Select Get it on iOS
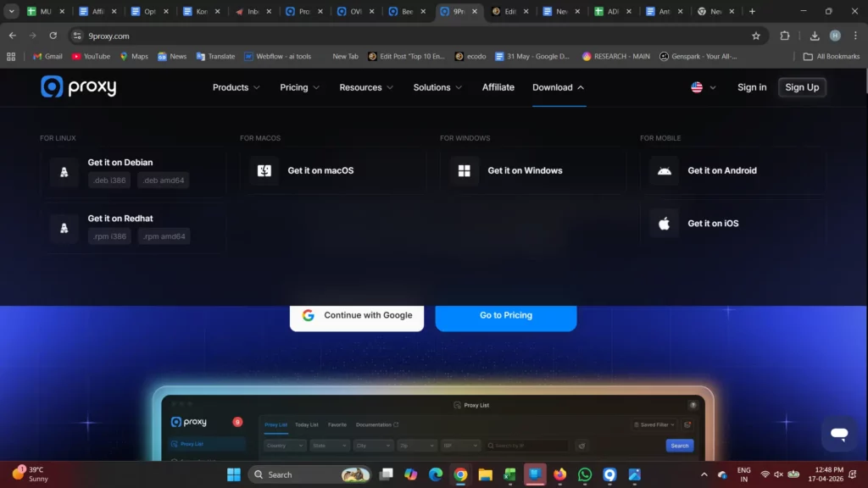Viewport: 868px width, 488px height. click(713, 224)
